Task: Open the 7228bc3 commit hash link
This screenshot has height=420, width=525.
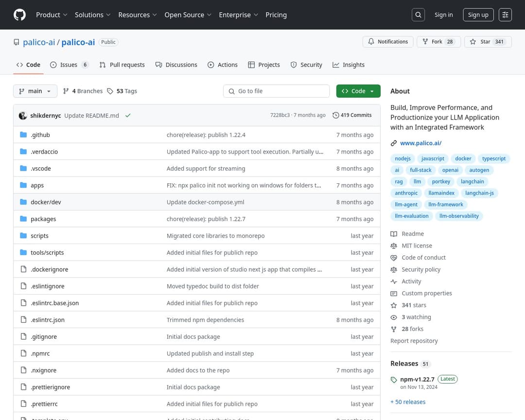Action: point(280,115)
